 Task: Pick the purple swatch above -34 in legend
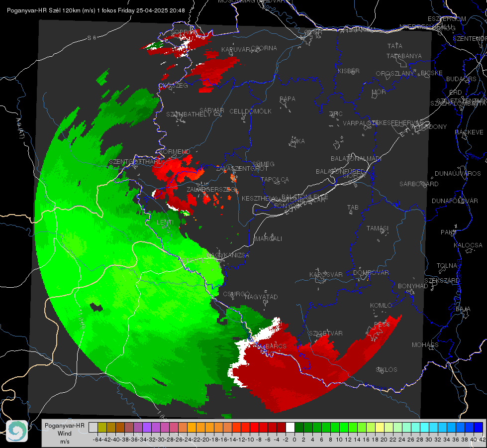[x=147, y=427]
